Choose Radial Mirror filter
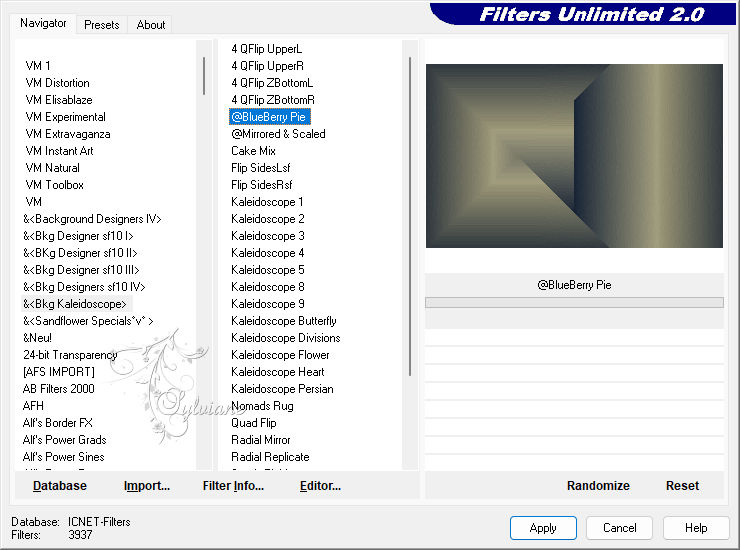Viewport: 740px width, 550px height. pos(261,440)
